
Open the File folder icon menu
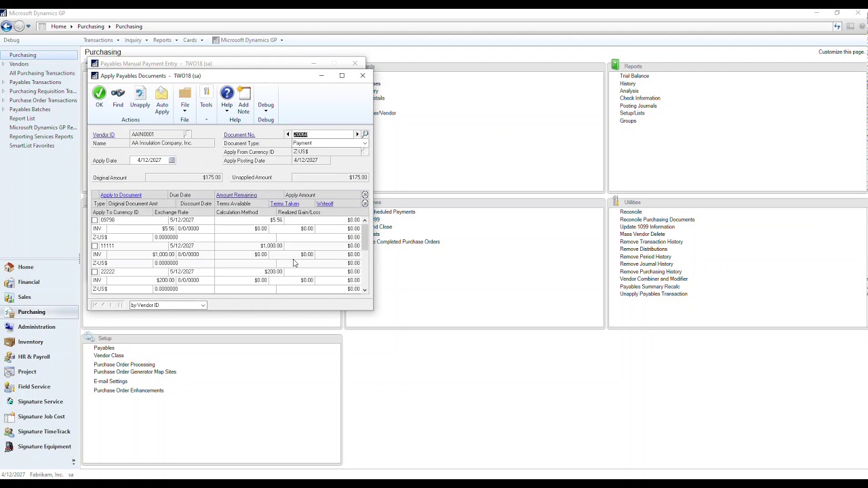tap(184, 93)
